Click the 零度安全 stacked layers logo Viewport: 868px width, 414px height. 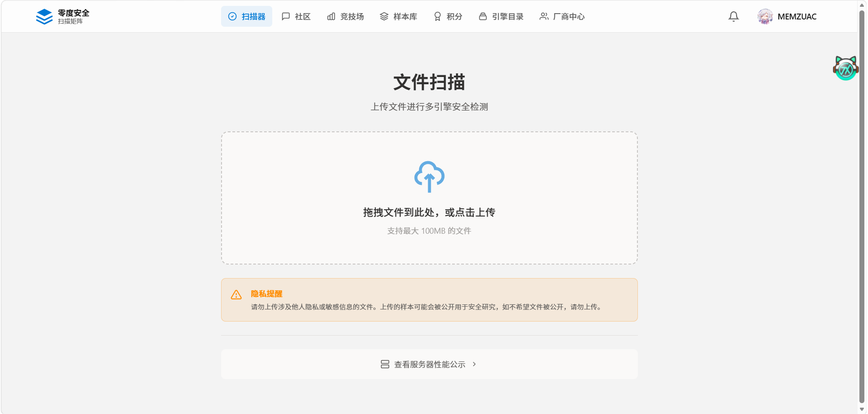click(x=44, y=17)
